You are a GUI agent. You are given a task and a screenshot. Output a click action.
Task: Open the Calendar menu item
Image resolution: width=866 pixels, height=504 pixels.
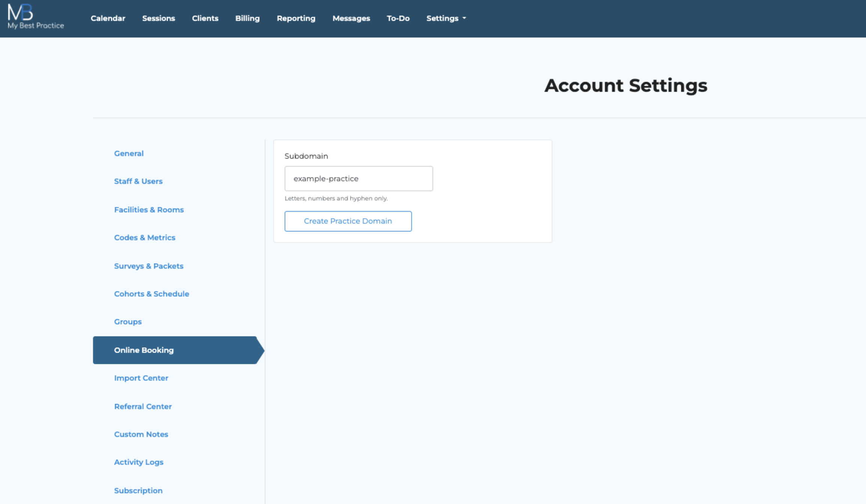108,18
